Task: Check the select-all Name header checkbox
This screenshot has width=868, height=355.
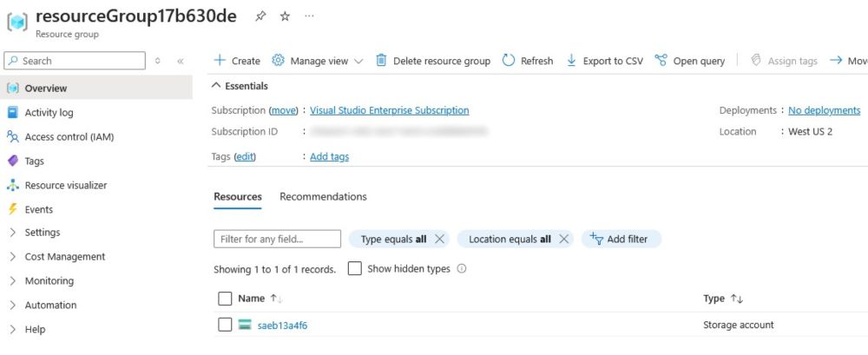Action: (225, 299)
